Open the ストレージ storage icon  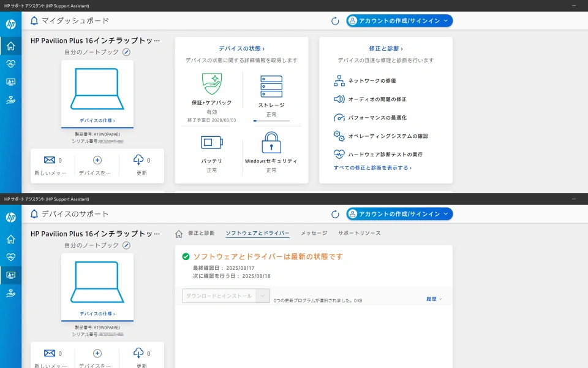[271, 86]
